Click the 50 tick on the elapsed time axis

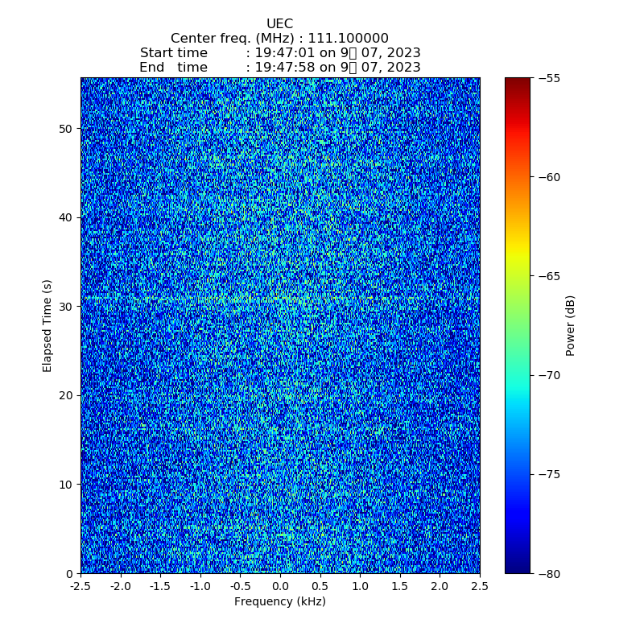66,129
